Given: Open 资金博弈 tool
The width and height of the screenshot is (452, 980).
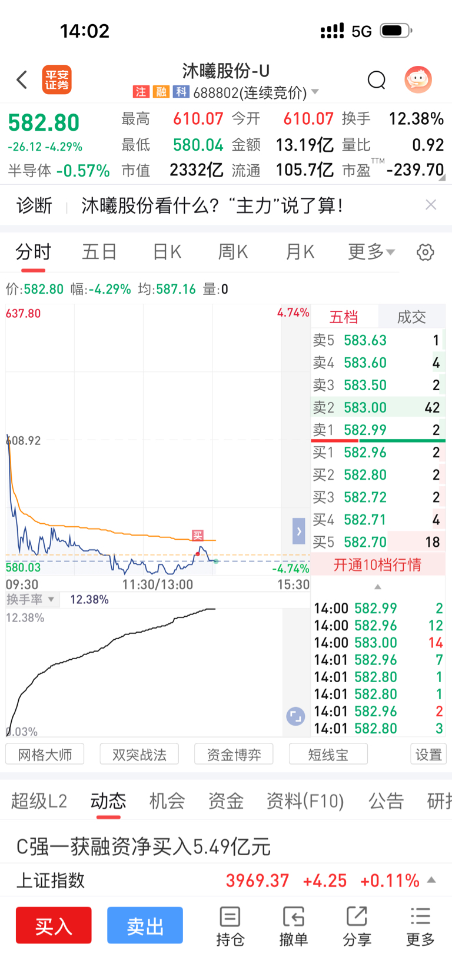Looking at the screenshot, I should point(234,755).
